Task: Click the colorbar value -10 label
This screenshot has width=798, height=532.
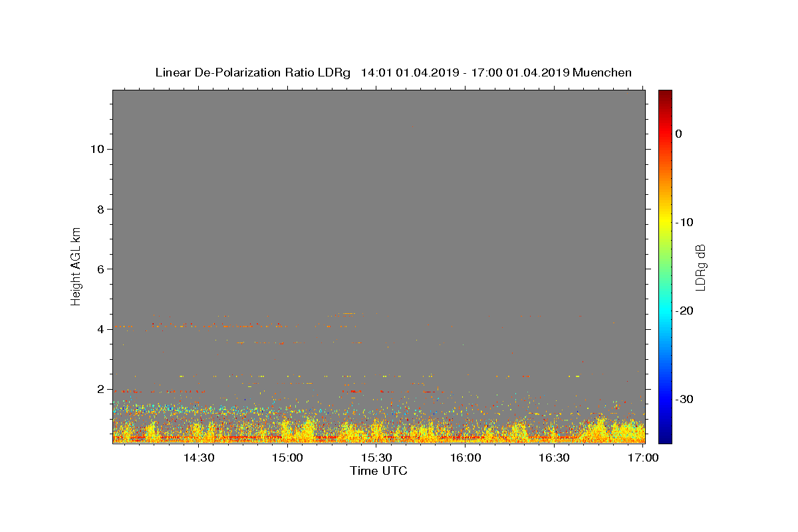Action: (684, 222)
